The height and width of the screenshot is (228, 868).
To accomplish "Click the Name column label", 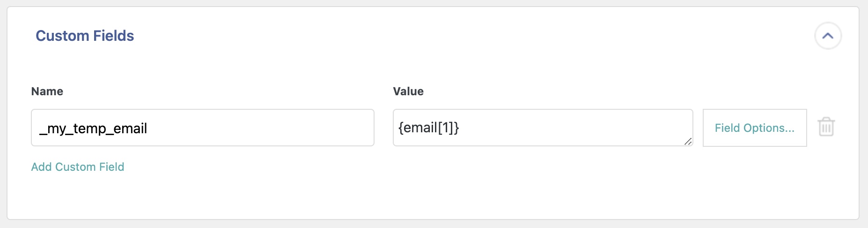I will click(x=47, y=91).
